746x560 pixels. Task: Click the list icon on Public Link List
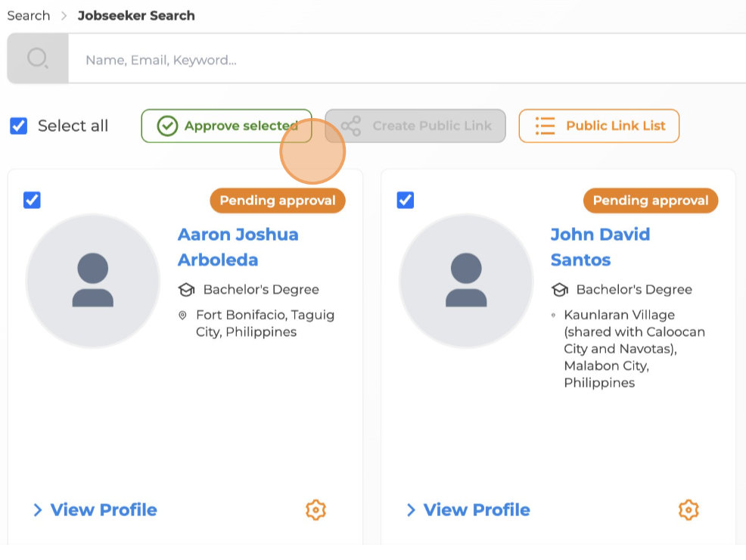546,126
